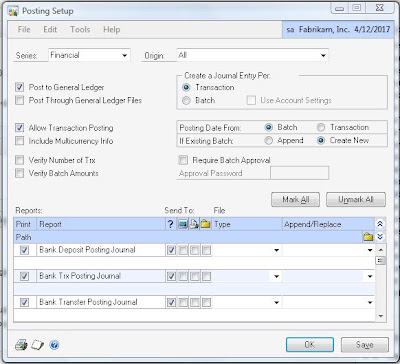Open File Type dropdown for Bank Transfer Posting Journal
This screenshot has width=400, height=364.
[x=276, y=303]
